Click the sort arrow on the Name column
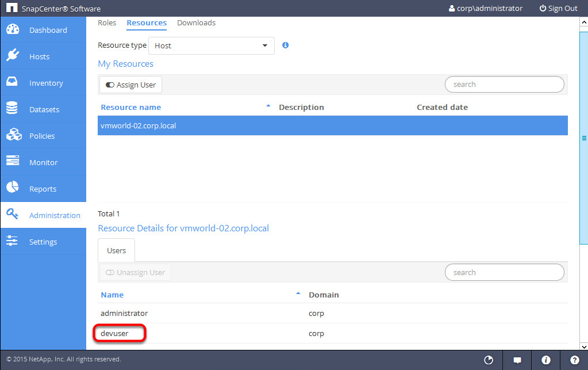 click(298, 293)
